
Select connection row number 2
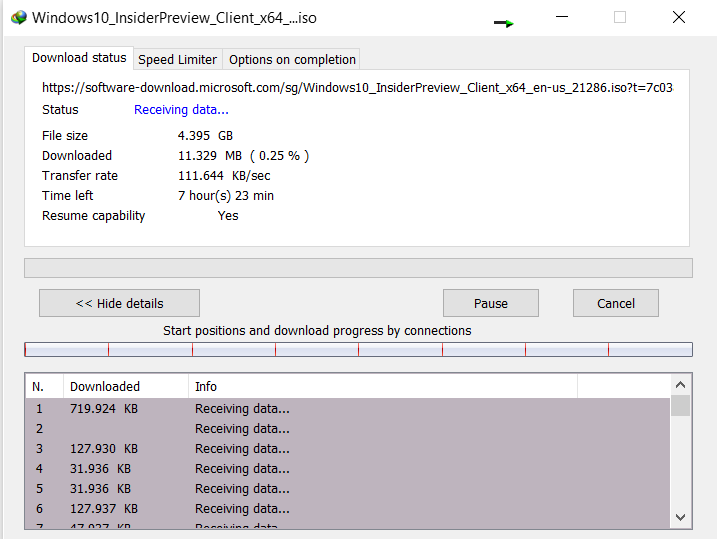point(300,428)
